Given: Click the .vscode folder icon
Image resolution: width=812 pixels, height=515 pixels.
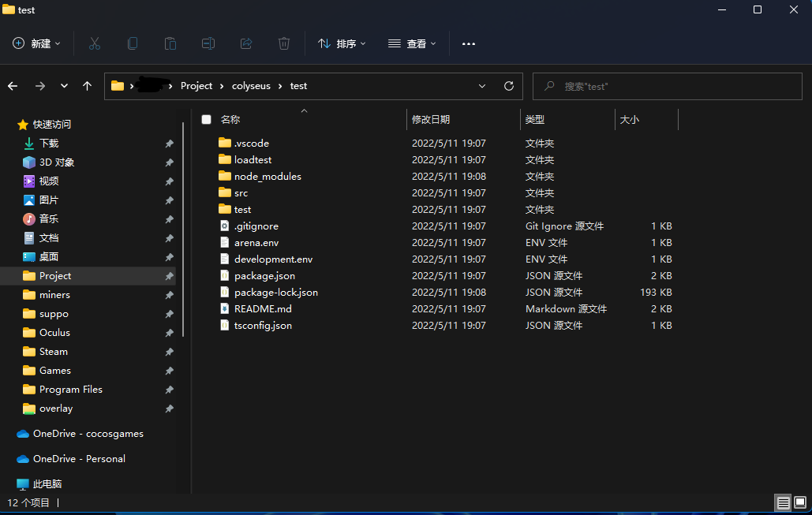Looking at the screenshot, I should click(x=225, y=142).
